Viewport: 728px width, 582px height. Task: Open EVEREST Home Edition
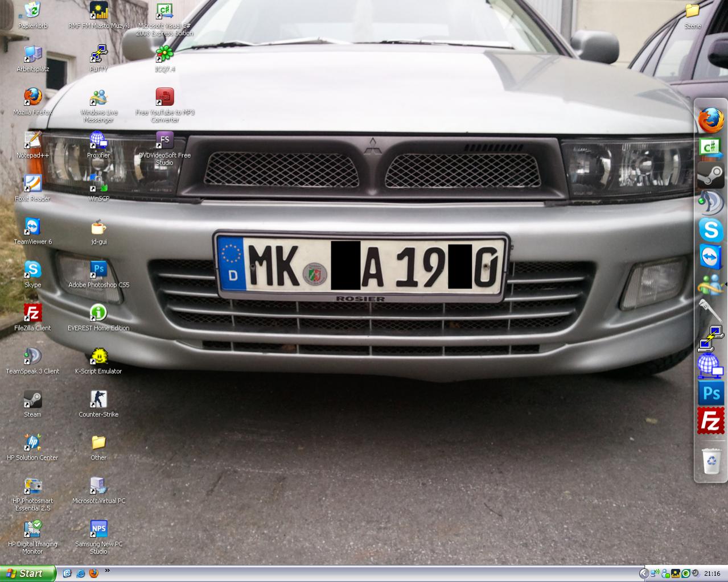click(98, 317)
